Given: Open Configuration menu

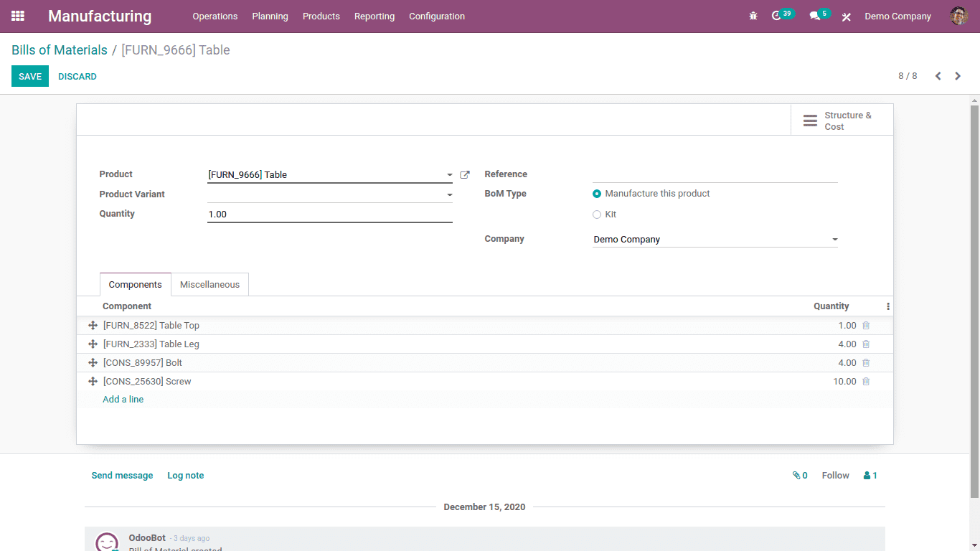Looking at the screenshot, I should click(437, 17).
